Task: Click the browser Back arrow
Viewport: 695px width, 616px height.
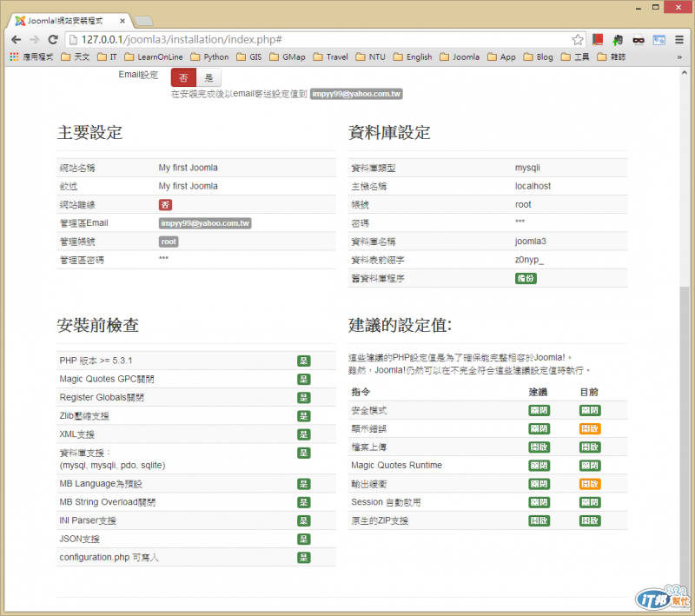Action: tap(17, 40)
